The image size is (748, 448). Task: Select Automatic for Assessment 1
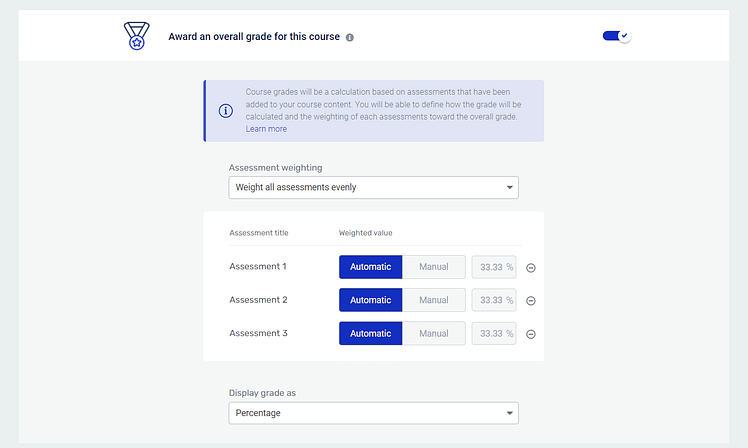pos(370,267)
